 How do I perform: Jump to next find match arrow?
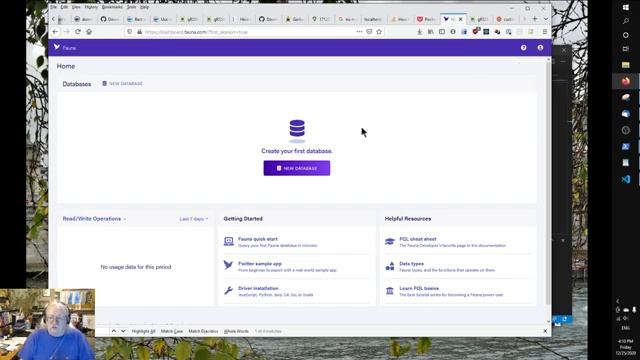(x=123, y=331)
